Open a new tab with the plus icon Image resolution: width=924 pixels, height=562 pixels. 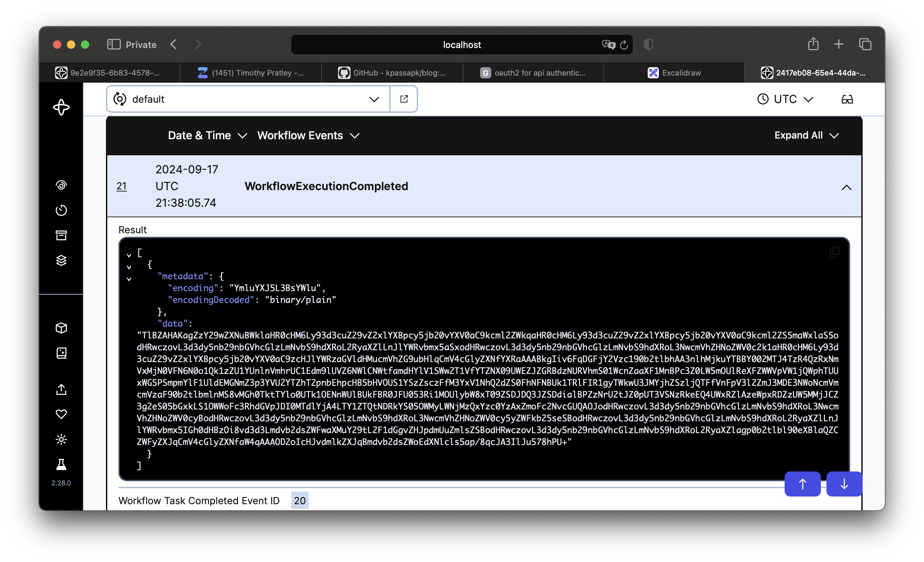(839, 45)
